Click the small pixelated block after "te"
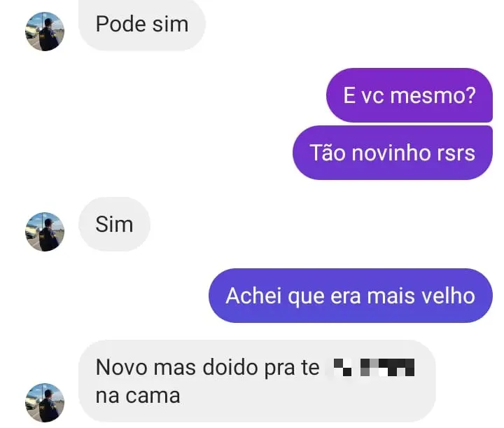The width and height of the screenshot is (504, 428). 342,367
